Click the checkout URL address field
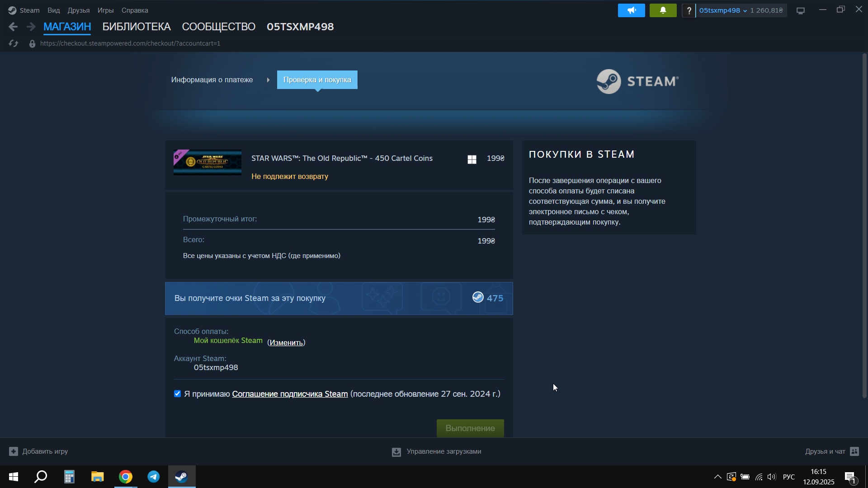This screenshot has height=488, width=868. (130, 43)
